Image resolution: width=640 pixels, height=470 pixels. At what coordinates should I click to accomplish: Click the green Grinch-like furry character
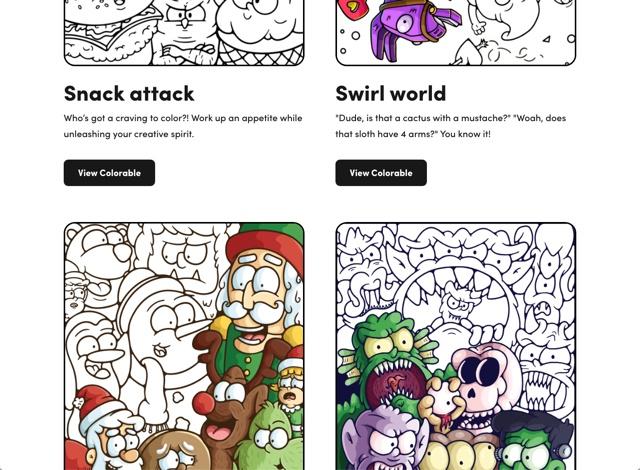(x=271, y=439)
